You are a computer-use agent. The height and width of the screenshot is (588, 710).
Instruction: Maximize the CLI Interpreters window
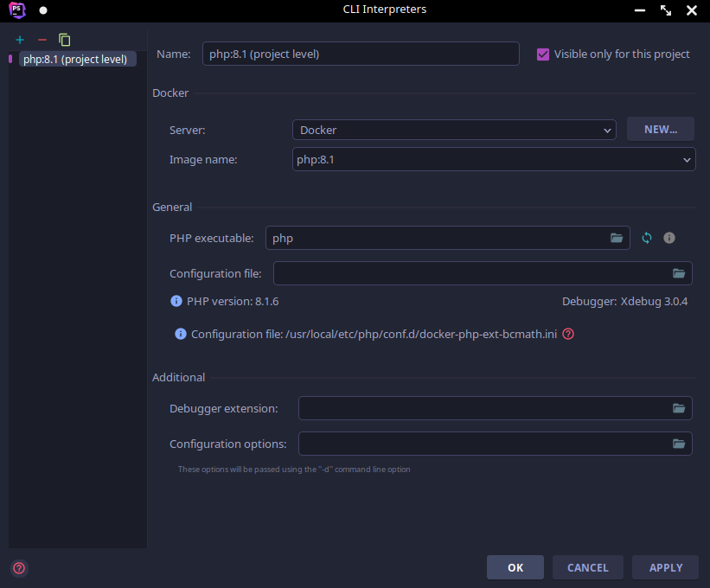point(666,10)
